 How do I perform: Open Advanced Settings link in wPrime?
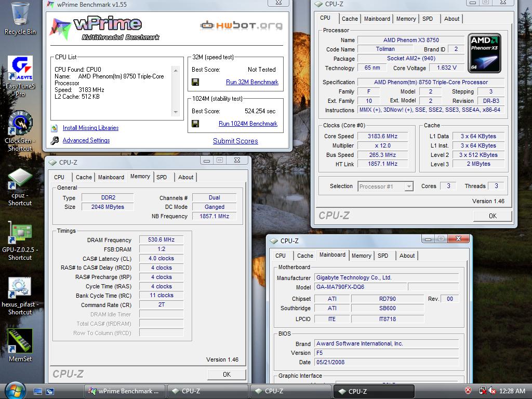coord(86,140)
